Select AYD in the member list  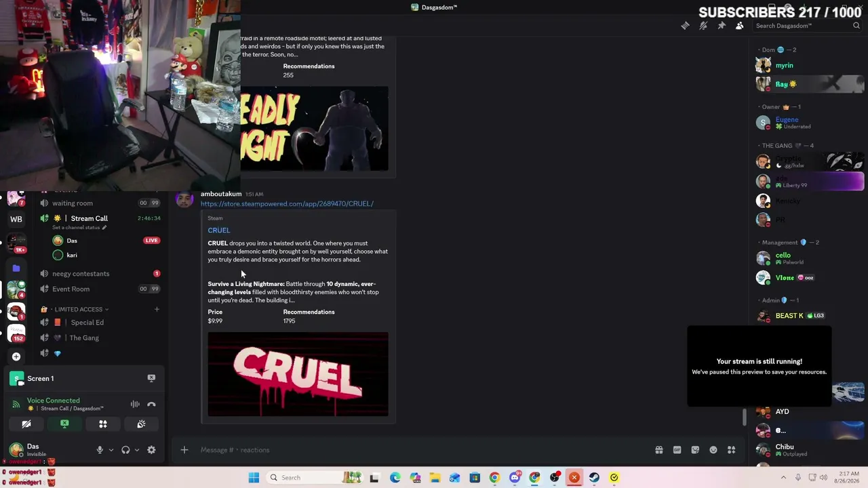coord(810,412)
